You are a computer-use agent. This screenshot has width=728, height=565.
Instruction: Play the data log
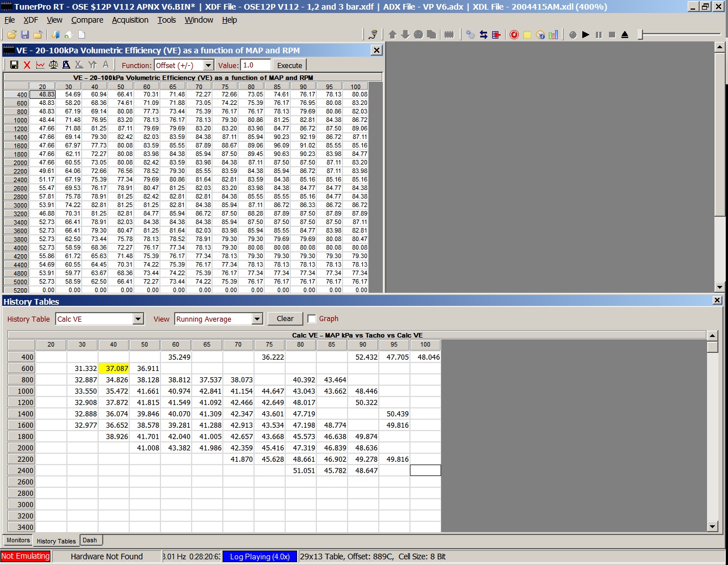coord(586,35)
